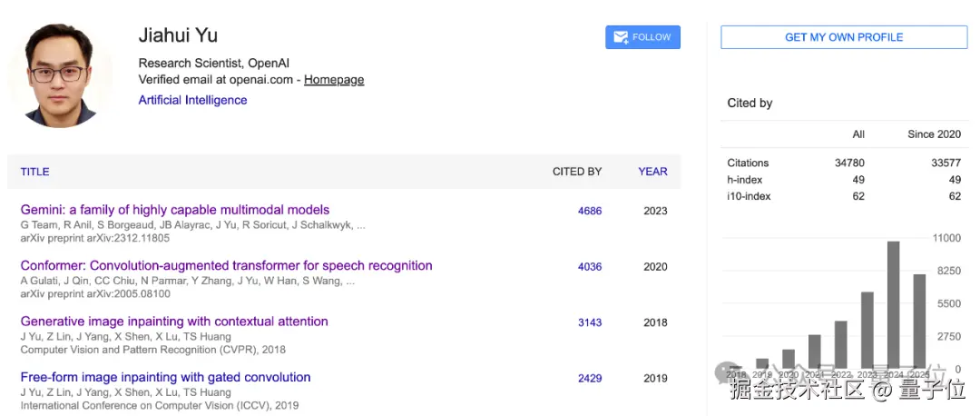Sort publications by Year column header
Image resolution: width=980 pixels, height=416 pixels.
coord(652,172)
